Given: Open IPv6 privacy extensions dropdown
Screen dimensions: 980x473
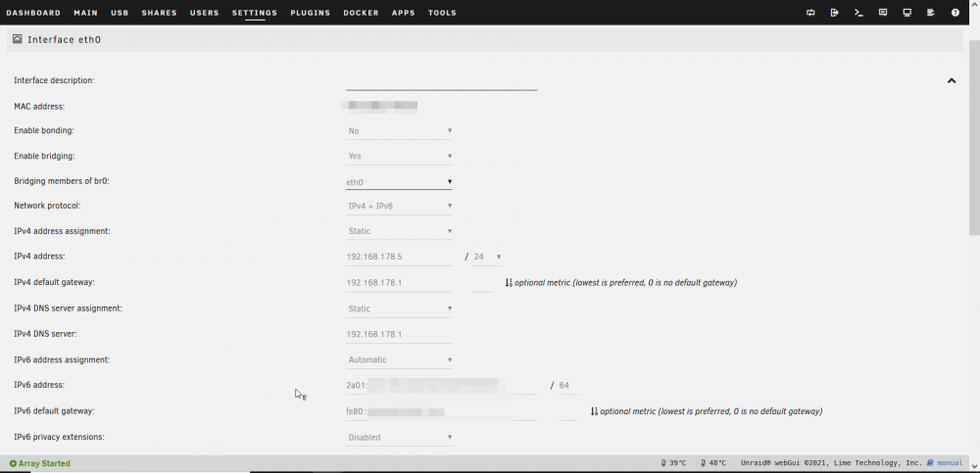Looking at the screenshot, I should coord(399,438).
